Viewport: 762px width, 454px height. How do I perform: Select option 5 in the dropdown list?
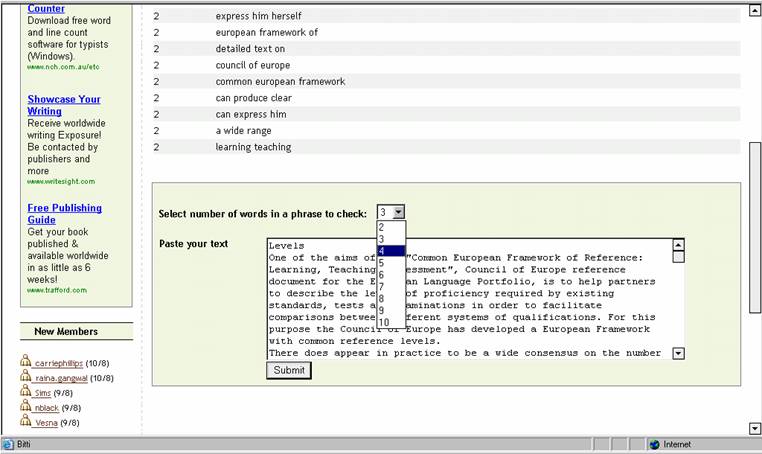click(391, 263)
